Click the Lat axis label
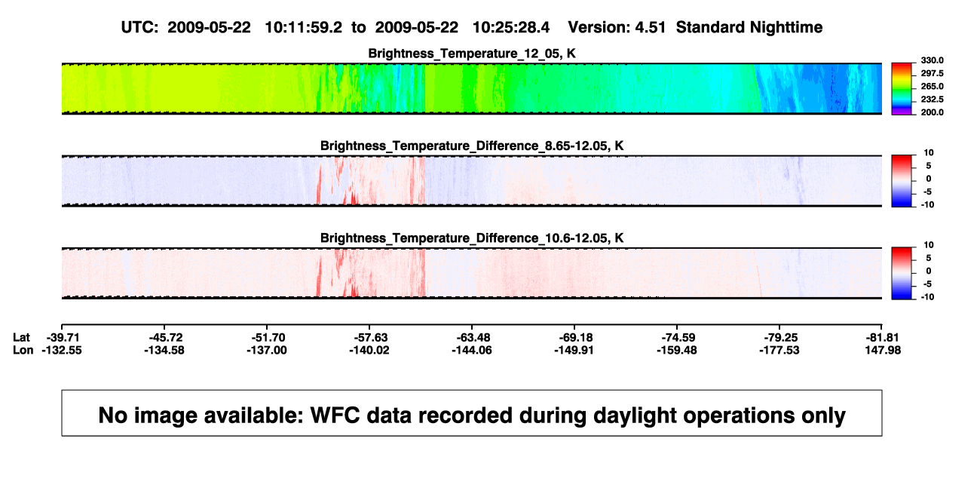The width and height of the screenshot is (980, 503). tap(21, 337)
